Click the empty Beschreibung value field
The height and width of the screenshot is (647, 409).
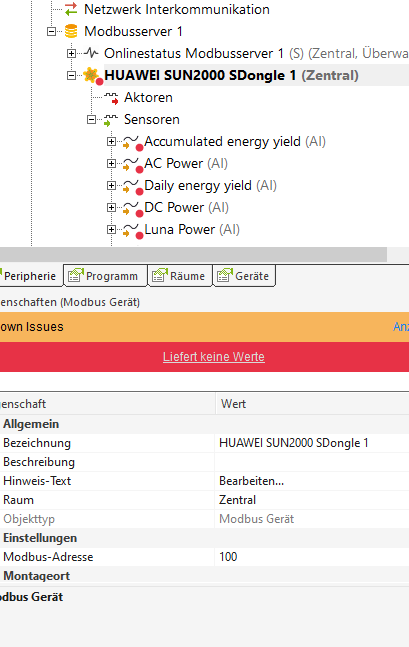(x=312, y=462)
